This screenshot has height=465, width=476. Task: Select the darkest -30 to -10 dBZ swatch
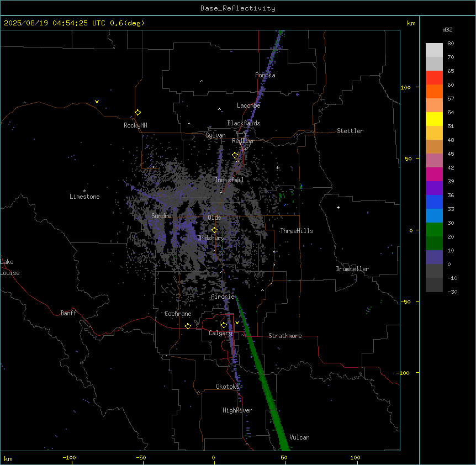coord(434,285)
